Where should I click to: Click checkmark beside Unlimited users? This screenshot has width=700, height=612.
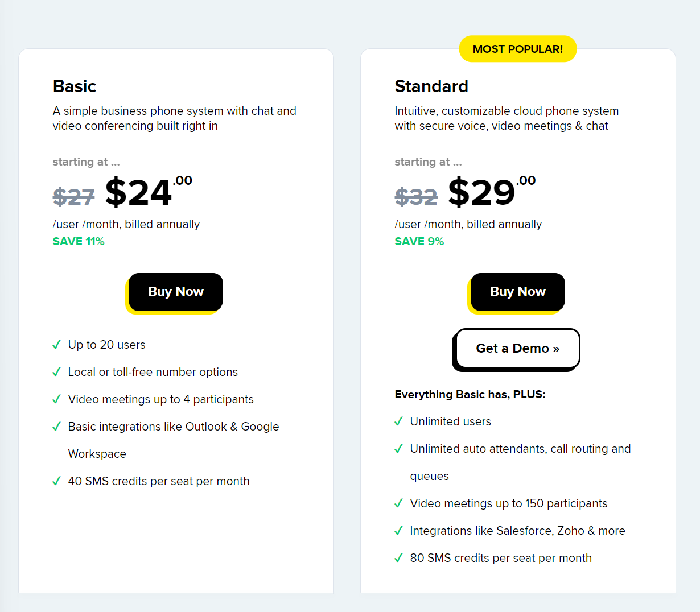pos(398,421)
